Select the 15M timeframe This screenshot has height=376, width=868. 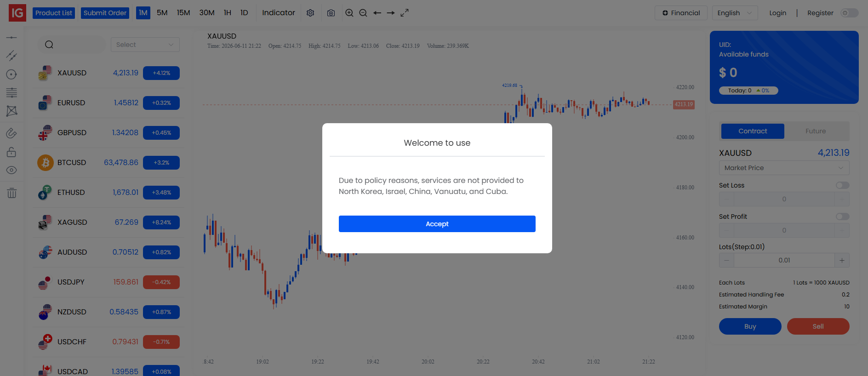click(183, 13)
